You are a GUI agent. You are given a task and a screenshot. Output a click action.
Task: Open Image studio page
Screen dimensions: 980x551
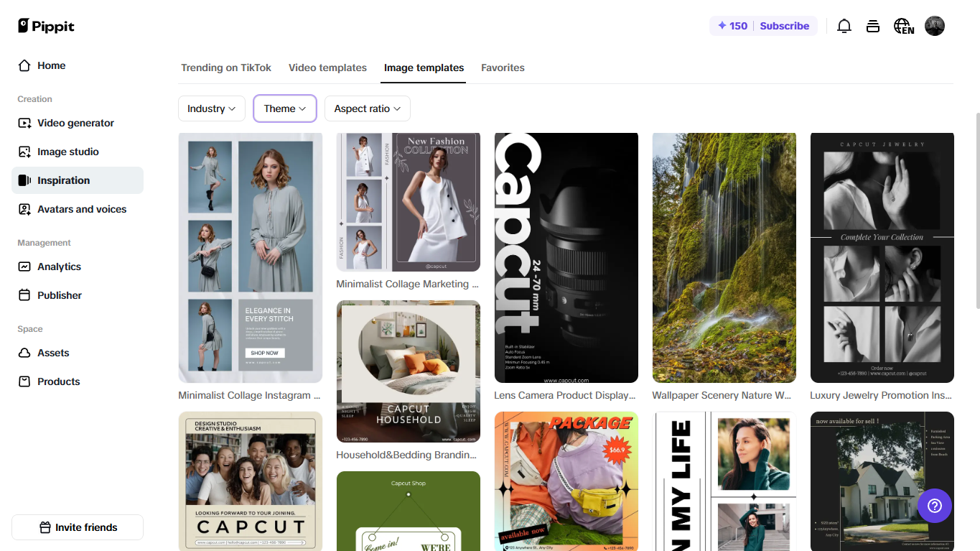pyautogui.click(x=78, y=152)
